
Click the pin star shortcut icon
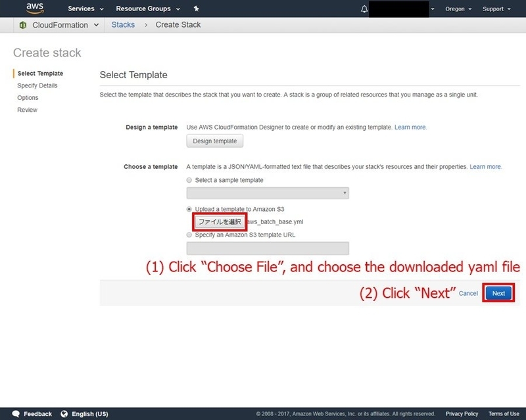point(196,9)
